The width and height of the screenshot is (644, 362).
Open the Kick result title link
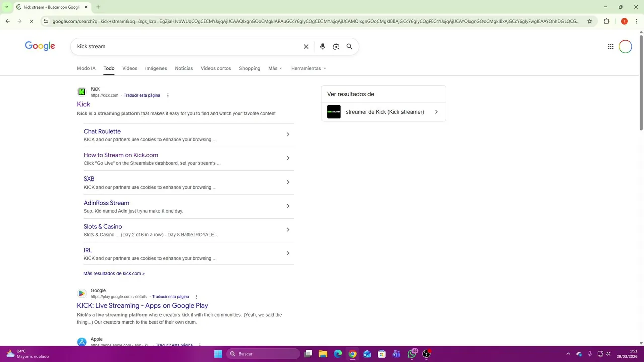[84, 104]
